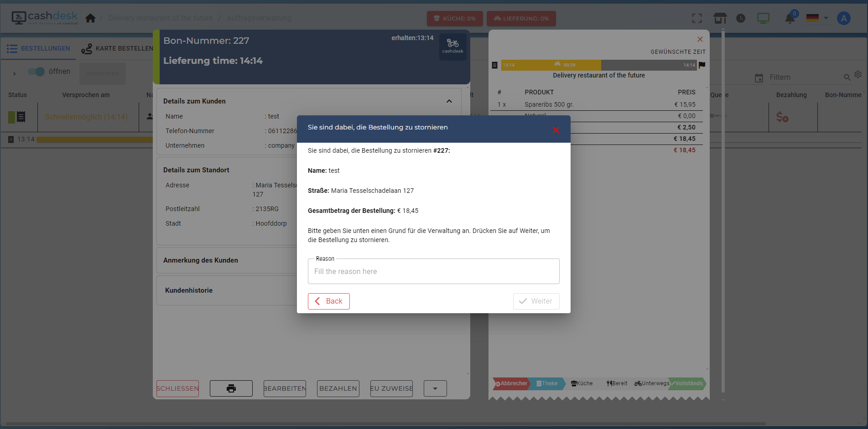Focus the Reason text field
This screenshot has height=429, width=868.
[433, 272]
